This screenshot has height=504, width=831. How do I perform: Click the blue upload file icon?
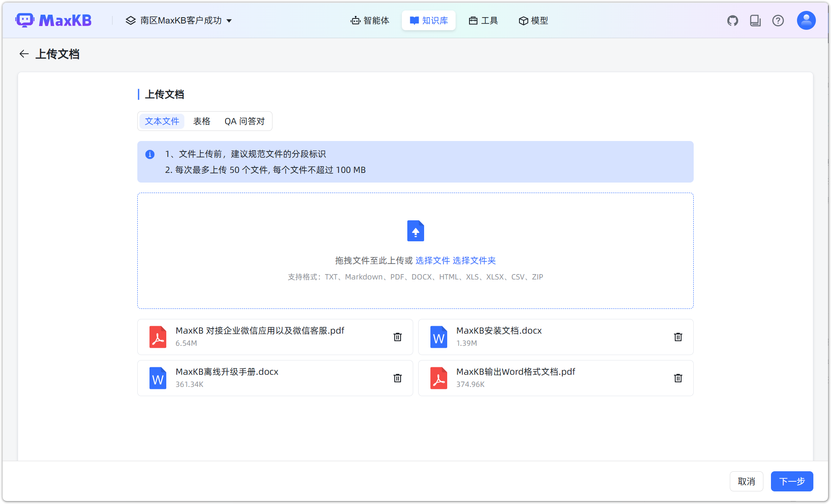coord(415,231)
